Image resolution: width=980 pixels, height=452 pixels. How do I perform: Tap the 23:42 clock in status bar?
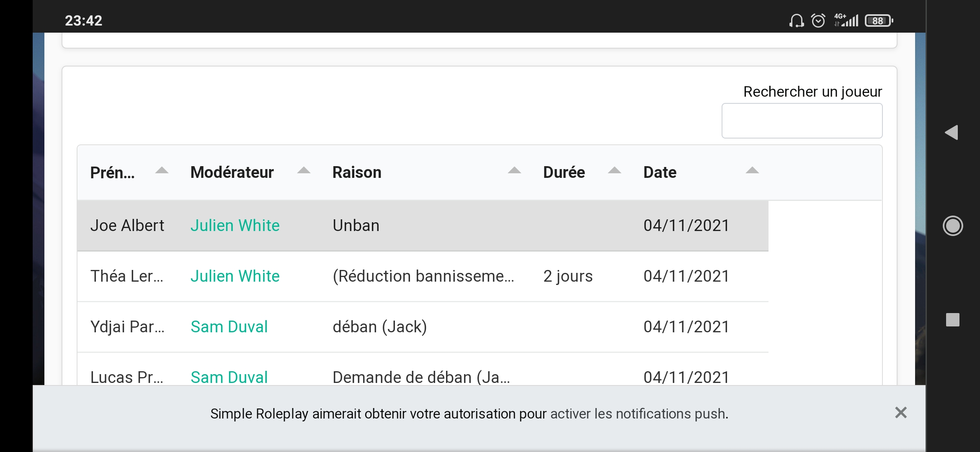coord(83,21)
